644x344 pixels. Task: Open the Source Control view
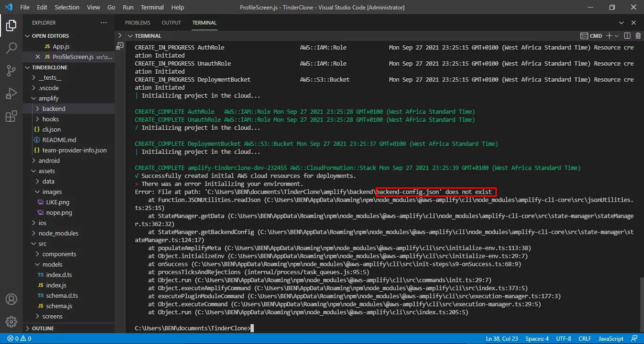[11, 71]
